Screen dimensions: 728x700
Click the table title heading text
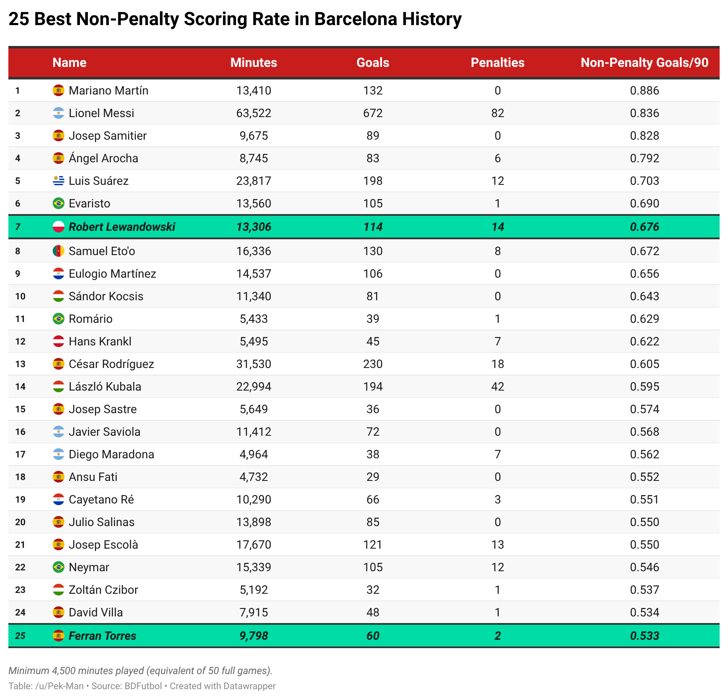coord(235,19)
